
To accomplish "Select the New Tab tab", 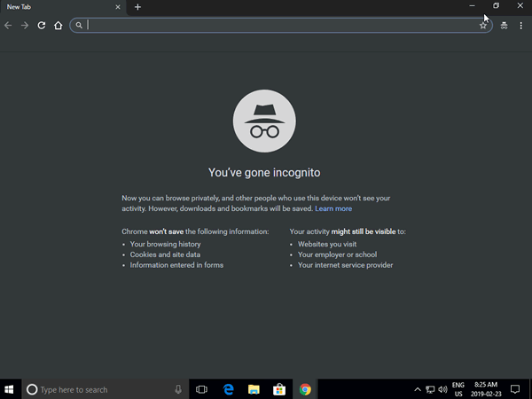I will [63, 7].
